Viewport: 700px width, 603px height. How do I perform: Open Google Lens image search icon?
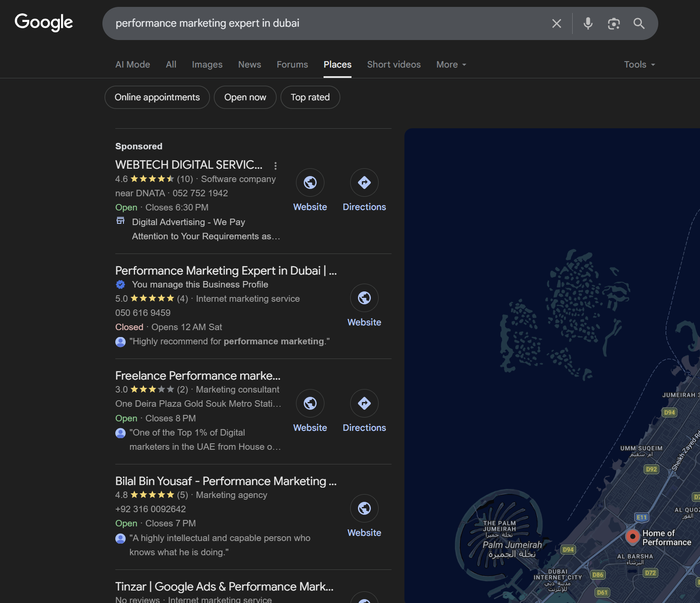tap(614, 23)
